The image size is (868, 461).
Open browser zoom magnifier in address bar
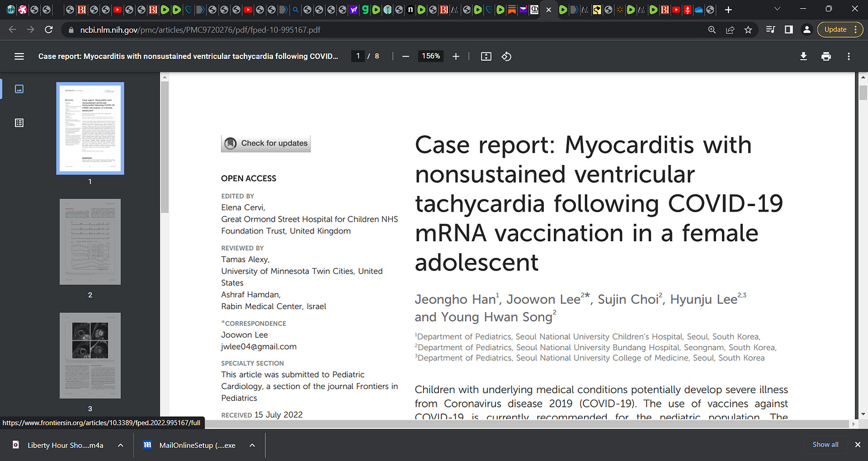[711, 30]
